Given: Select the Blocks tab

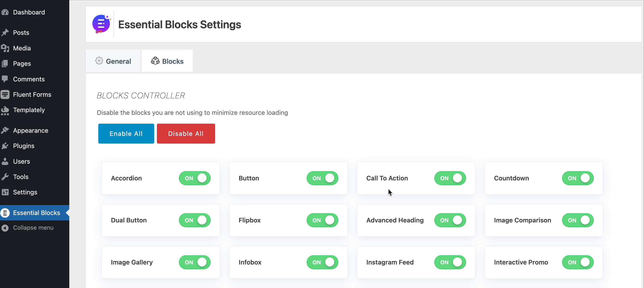Looking at the screenshot, I should [x=167, y=61].
